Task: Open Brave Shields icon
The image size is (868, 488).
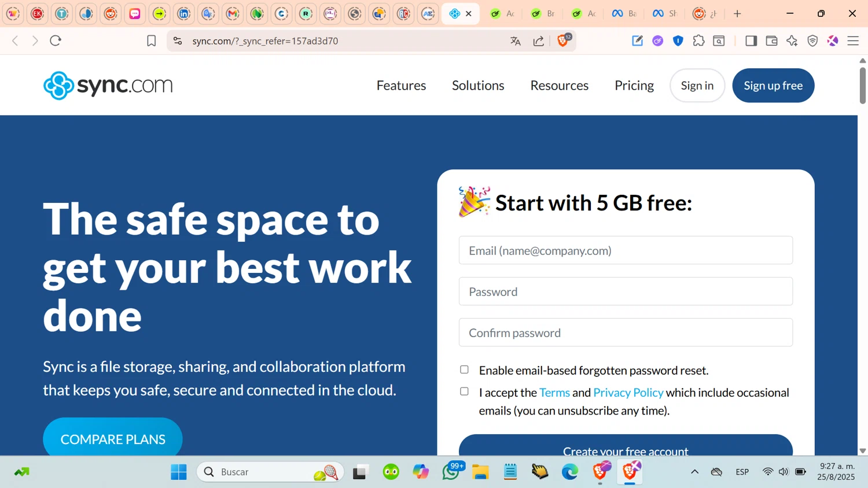Action: (x=563, y=40)
